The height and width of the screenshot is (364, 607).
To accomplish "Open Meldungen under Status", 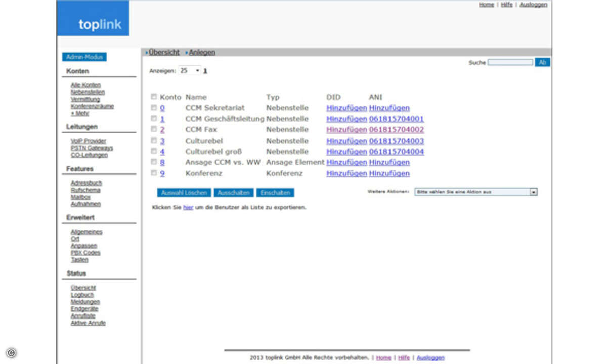I will click(x=85, y=302).
